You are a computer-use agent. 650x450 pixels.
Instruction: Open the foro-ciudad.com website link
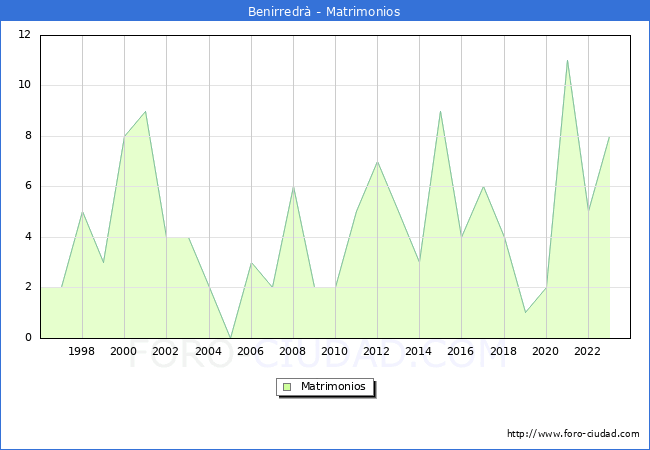[573, 434]
